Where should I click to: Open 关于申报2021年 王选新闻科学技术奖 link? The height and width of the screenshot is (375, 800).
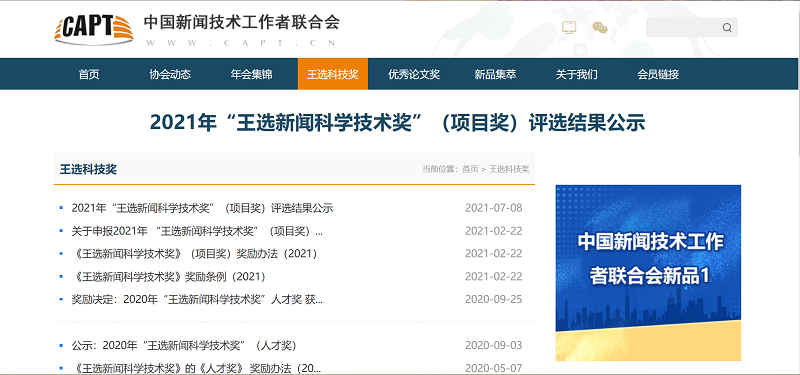click(x=197, y=231)
